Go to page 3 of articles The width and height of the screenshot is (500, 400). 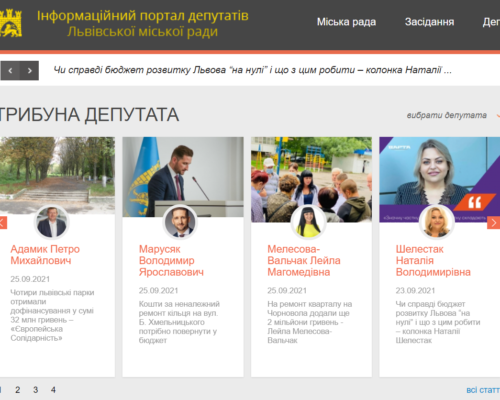pyautogui.click(x=35, y=390)
